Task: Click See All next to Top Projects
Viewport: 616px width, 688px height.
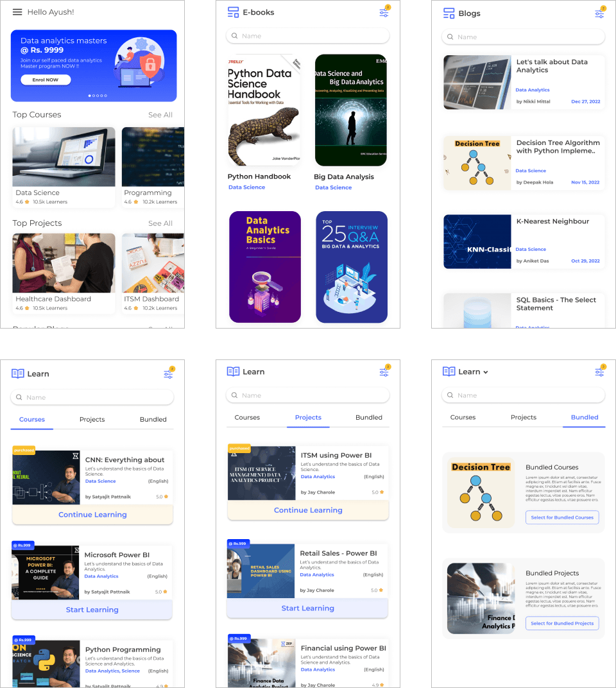Action: coord(160,223)
